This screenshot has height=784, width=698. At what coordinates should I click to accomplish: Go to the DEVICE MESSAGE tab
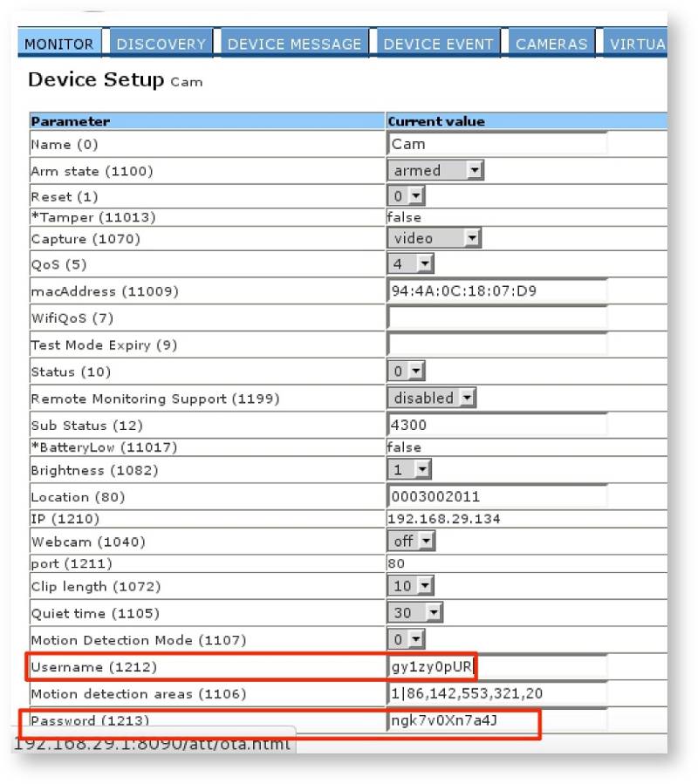click(294, 44)
